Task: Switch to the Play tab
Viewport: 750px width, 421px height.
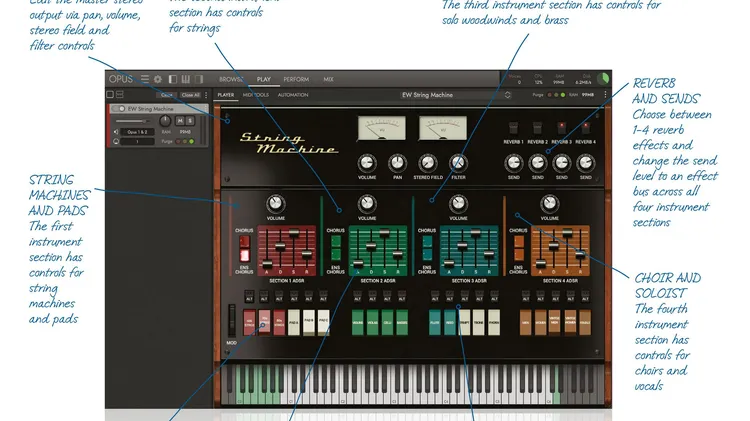Action: pyautogui.click(x=264, y=79)
